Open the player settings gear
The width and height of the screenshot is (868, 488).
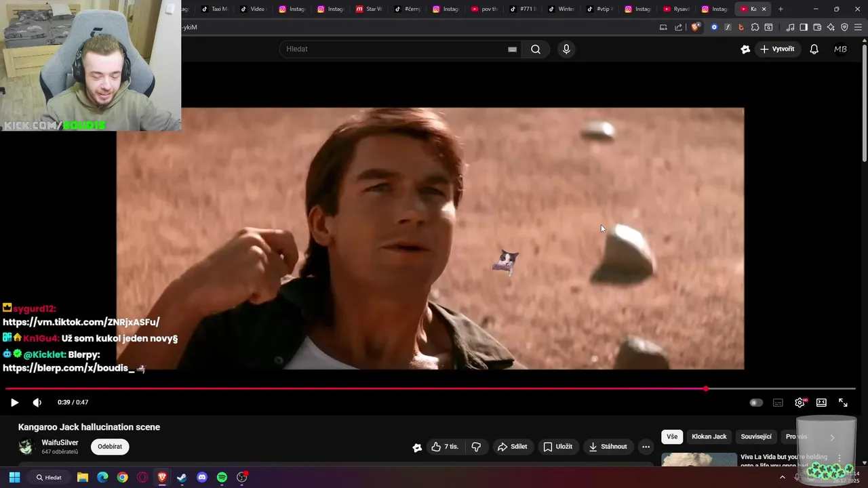click(800, 403)
